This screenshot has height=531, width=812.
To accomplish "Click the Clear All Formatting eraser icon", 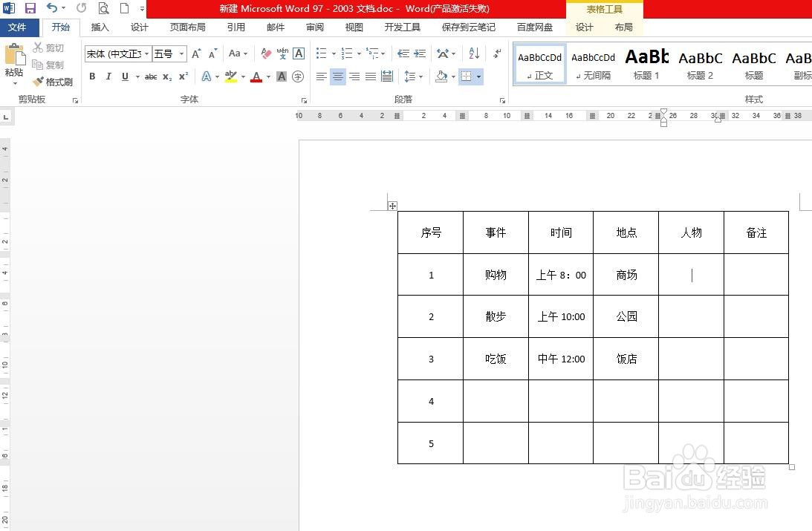I will 264,53.
